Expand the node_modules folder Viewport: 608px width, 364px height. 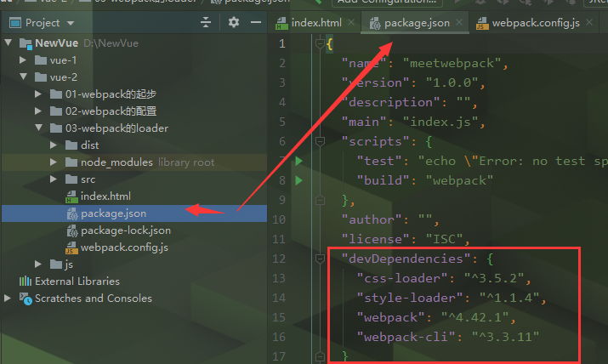(54, 162)
